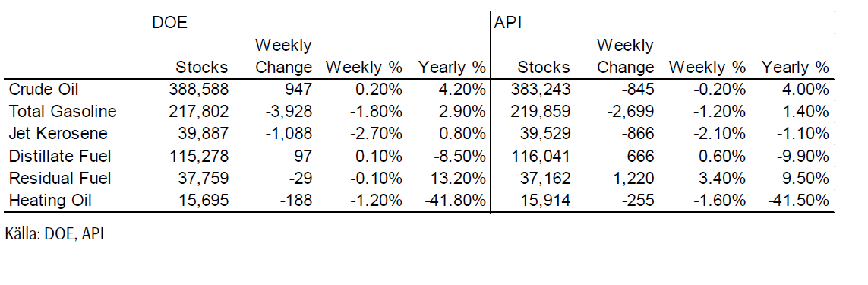Select the Jet Kerosene row label
868x285 pixels.
click(58, 134)
